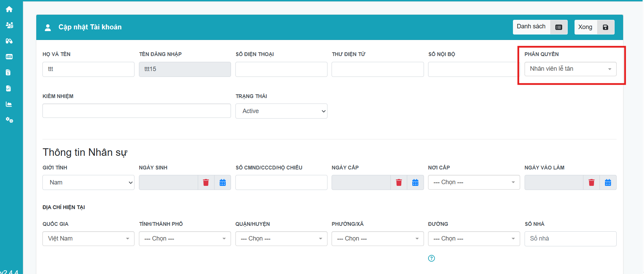Image resolution: width=644 pixels, height=274 pixels.
Task: Expand the Phân quyền dropdown
Action: (x=570, y=69)
